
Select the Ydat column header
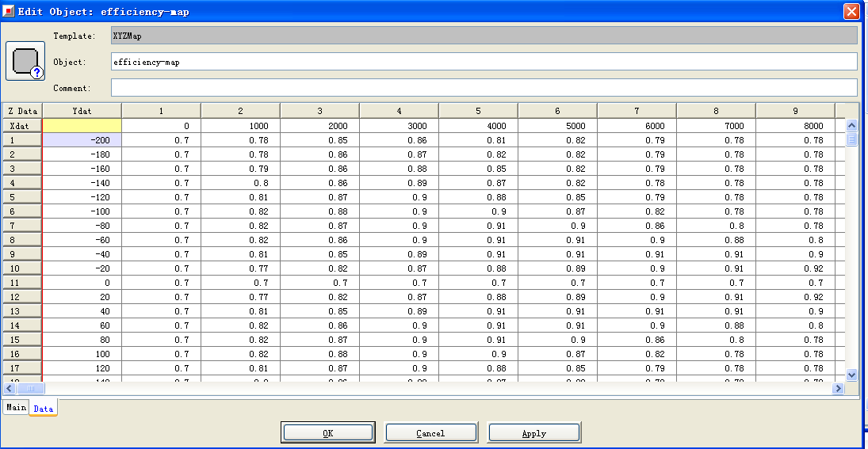point(82,111)
